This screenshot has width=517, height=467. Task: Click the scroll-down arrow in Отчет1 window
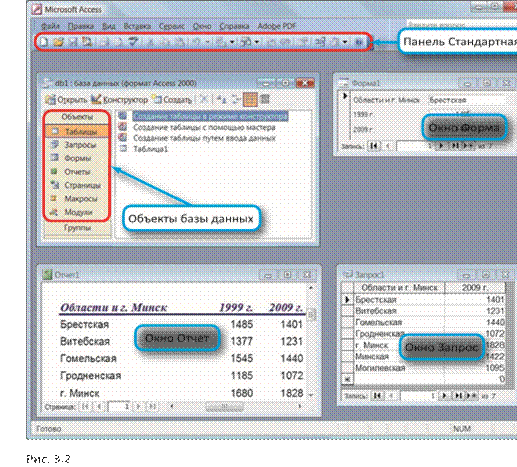[311, 395]
